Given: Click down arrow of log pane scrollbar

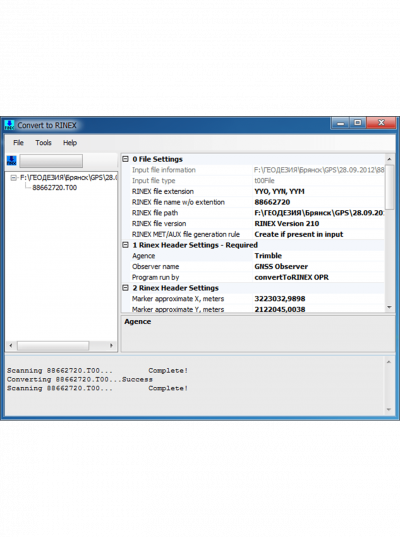Looking at the screenshot, I should pos(389,409).
